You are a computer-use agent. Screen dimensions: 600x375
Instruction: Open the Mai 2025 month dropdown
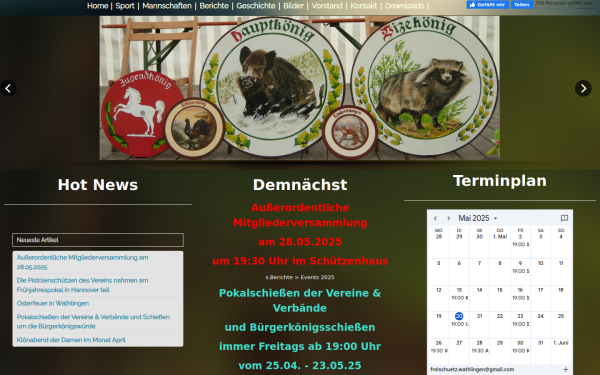pyautogui.click(x=478, y=218)
